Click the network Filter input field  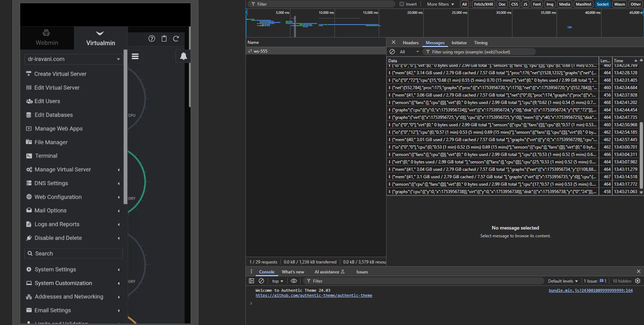pos(321,4)
